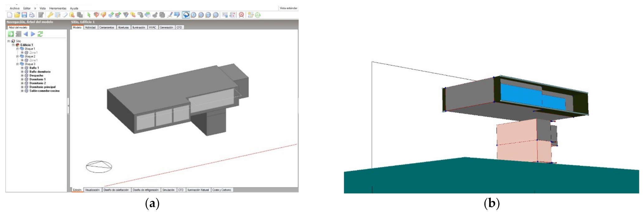This screenshot has height=214, width=644.
Task: Open model options with the wrench icon
Action: pos(50,15)
